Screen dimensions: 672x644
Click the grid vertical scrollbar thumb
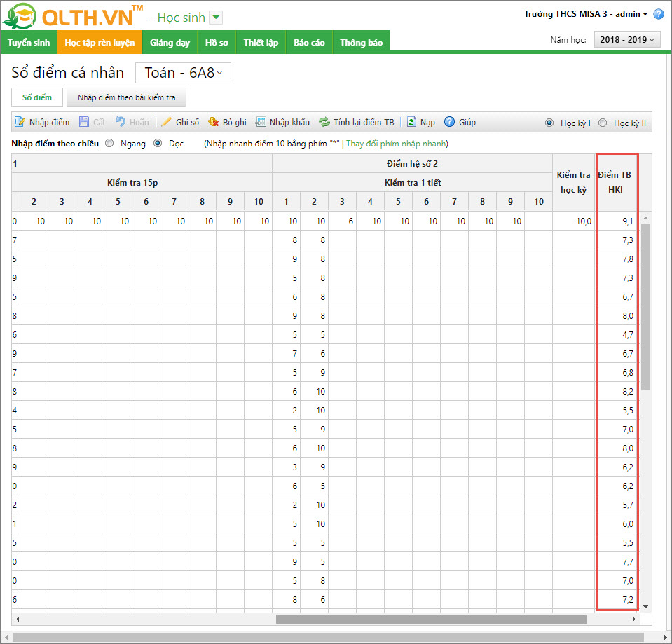click(645, 306)
